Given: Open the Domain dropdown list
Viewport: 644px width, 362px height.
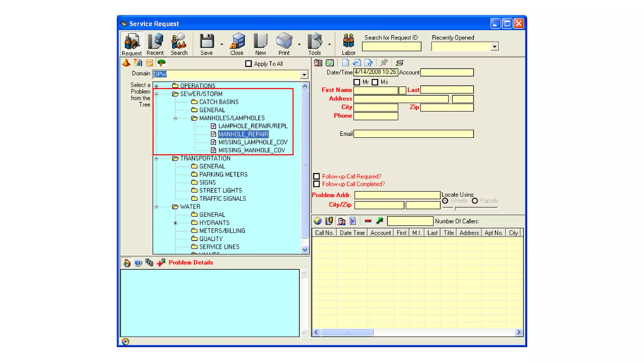Looking at the screenshot, I should pos(304,74).
